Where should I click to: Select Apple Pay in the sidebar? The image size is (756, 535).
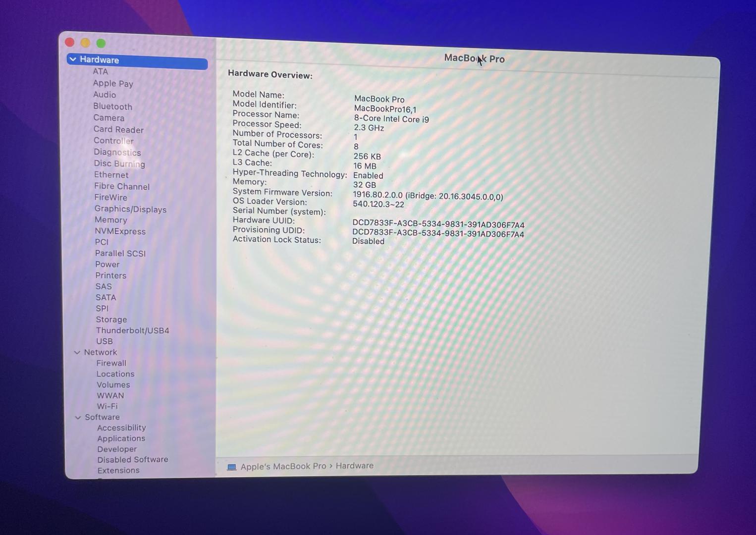tap(113, 83)
